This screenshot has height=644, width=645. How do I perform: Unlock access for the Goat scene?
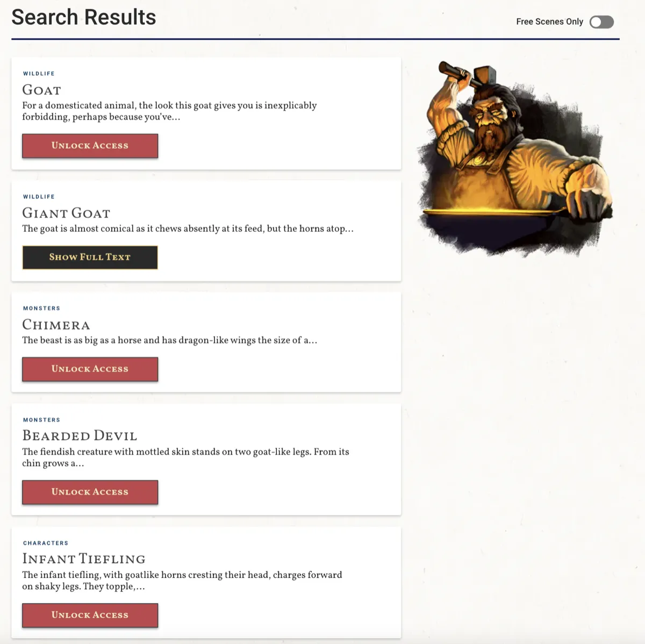(90, 146)
